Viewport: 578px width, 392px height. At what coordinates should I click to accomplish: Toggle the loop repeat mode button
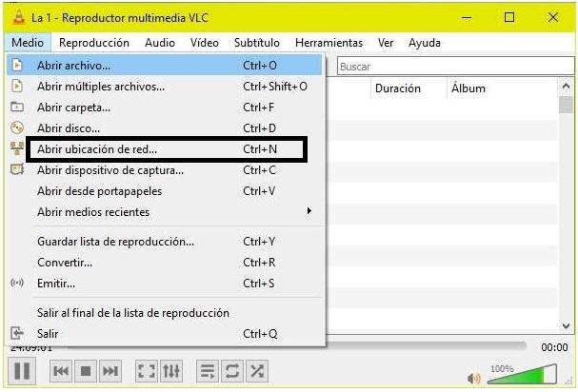232,371
